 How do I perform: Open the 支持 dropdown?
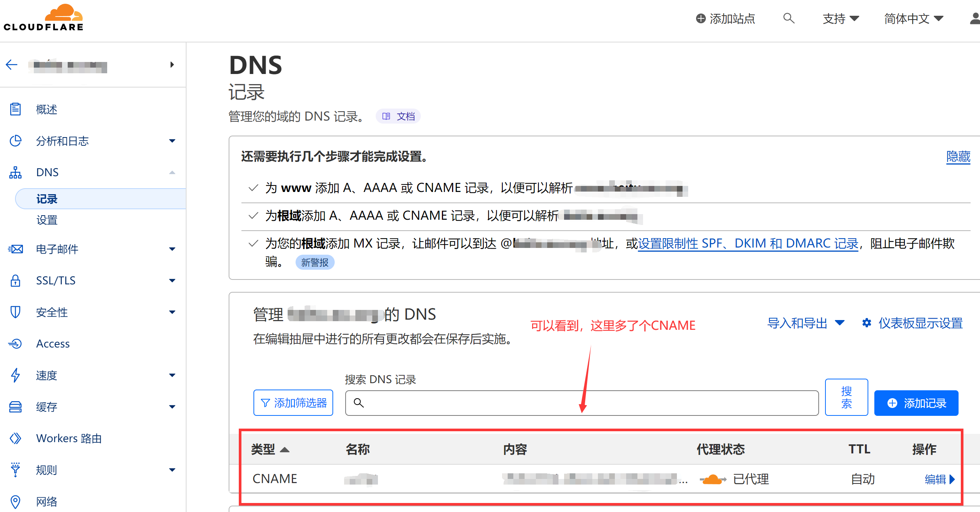[x=841, y=18]
